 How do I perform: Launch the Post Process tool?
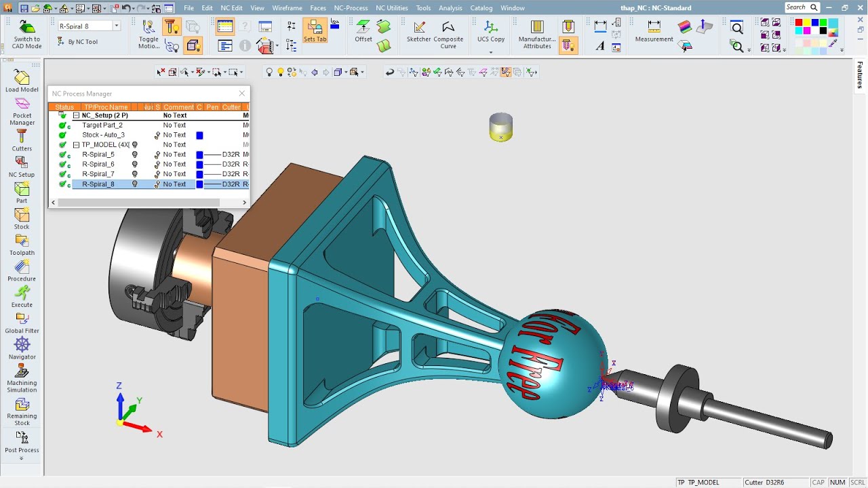click(22, 442)
